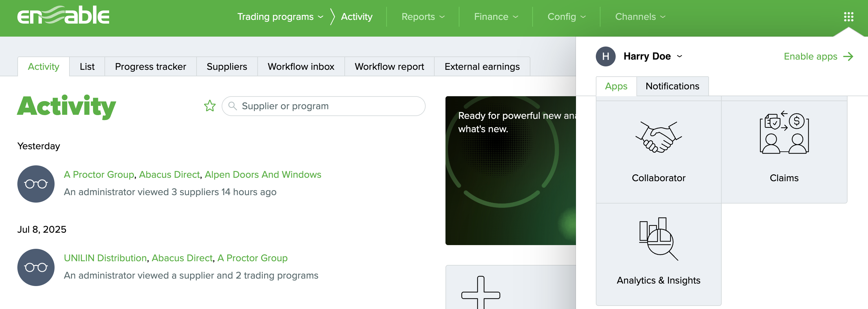Go to the Progress tracker tab

[150, 67]
